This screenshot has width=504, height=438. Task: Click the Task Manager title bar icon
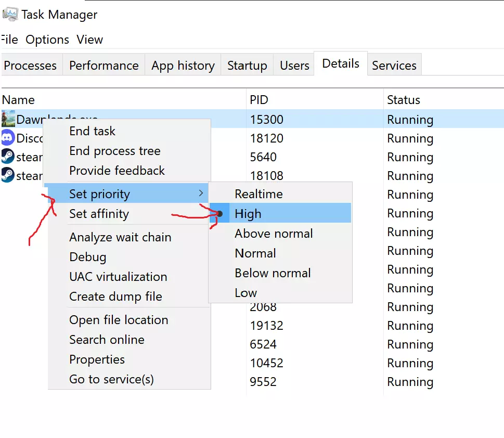10,14
